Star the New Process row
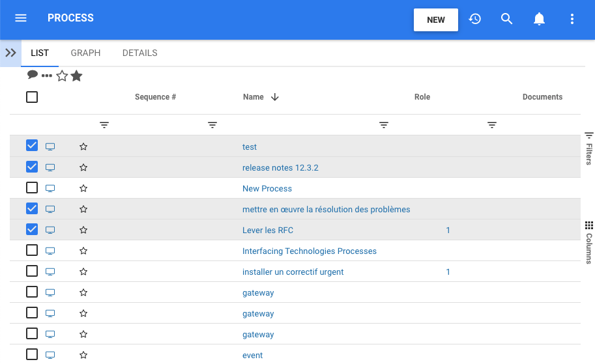595x364 pixels. tap(83, 188)
